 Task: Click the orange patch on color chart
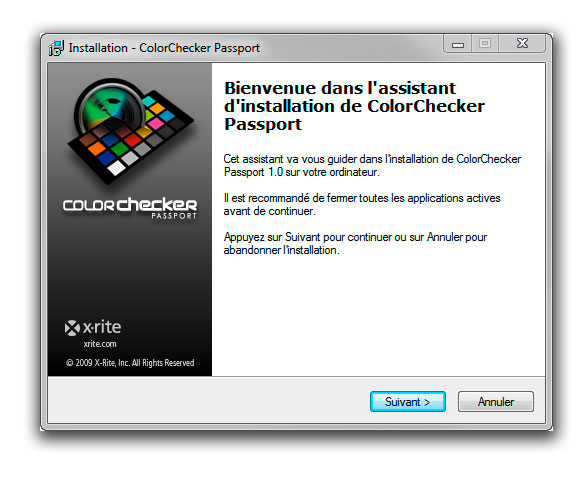tap(97, 148)
